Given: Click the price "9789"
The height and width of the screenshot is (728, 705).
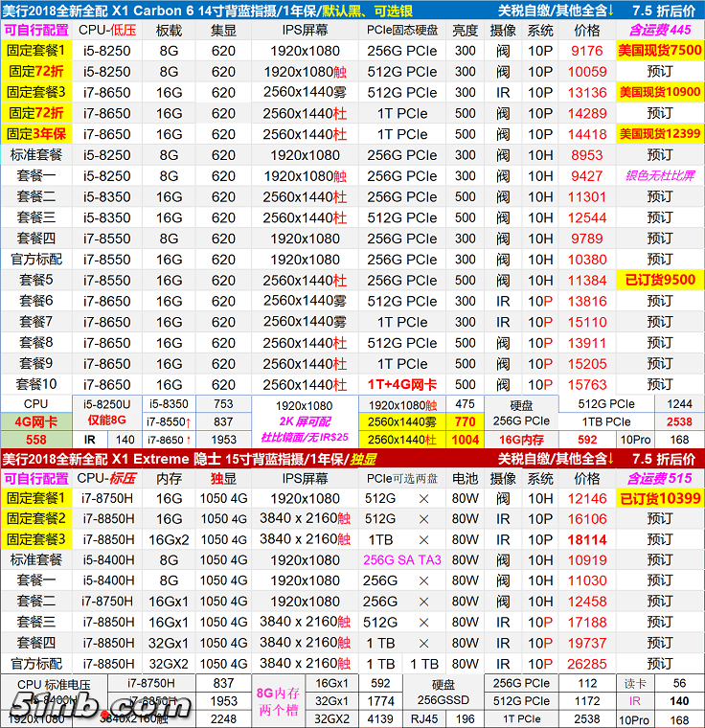Looking at the screenshot, I should (x=587, y=239).
